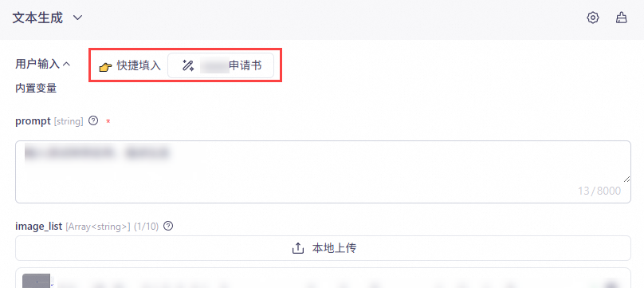Expand the 文本生成 dropdown chevron
This screenshot has height=288, width=644.
(77, 18)
